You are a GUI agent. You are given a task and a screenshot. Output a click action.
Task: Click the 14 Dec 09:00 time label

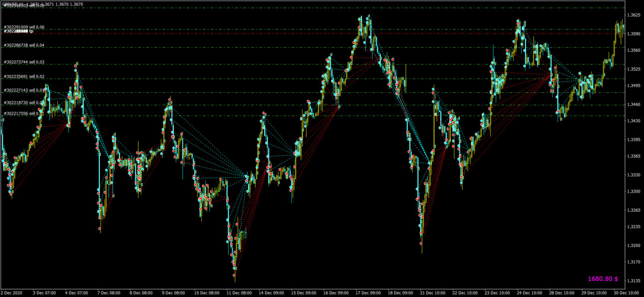(x=272, y=293)
